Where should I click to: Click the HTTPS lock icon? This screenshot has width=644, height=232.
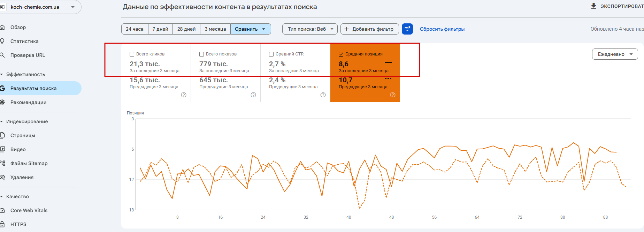pyautogui.click(x=2, y=224)
